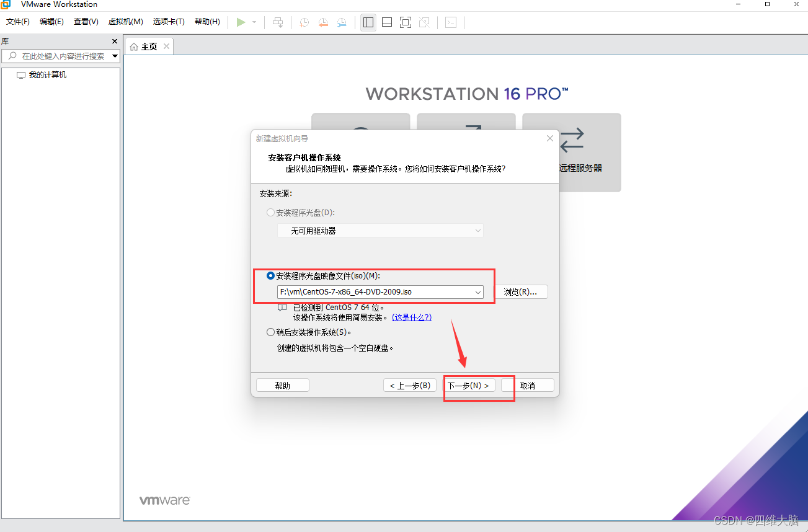
Task: Open the library search dropdown arrow
Action: click(x=115, y=56)
